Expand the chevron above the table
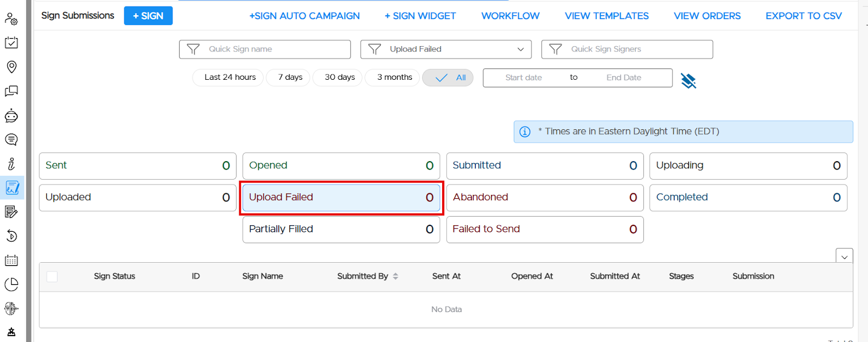Image resolution: width=868 pixels, height=342 pixels. (844, 257)
